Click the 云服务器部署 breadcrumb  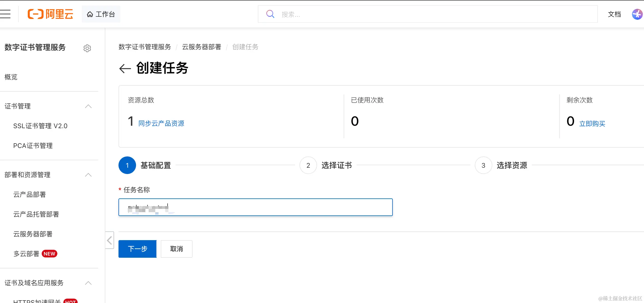[x=202, y=47]
